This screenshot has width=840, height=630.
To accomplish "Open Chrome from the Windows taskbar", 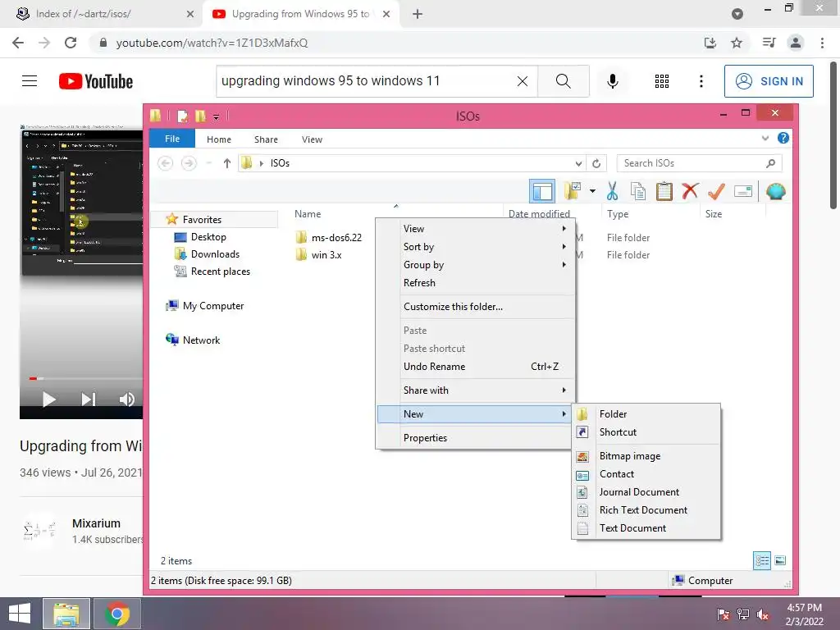I will (117, 614).
